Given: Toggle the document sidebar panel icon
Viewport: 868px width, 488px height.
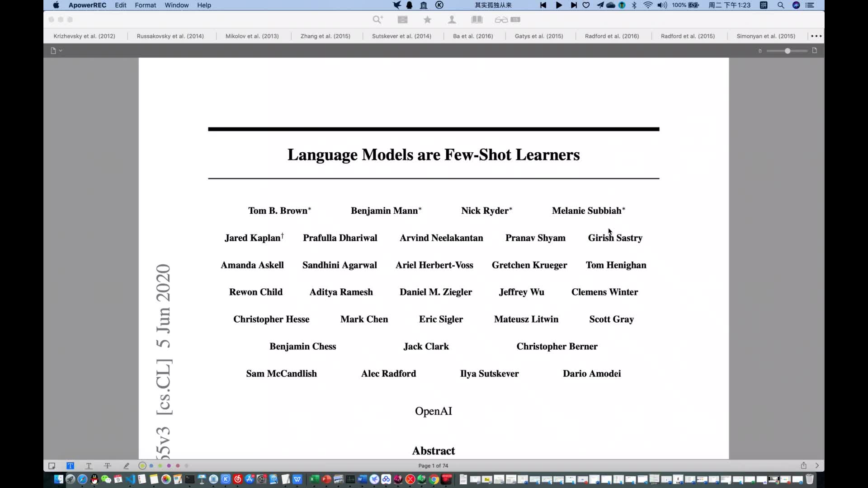Looking at the screenshot, I should click(55, 51).
